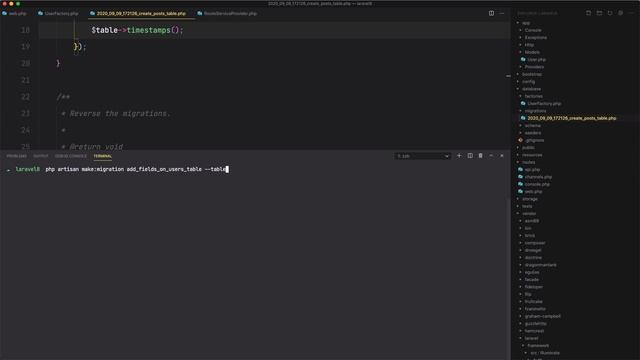Viewport: 640px width, 360px height.
Task: Collapse the framework folder under laravel
Action: [538, 346]
